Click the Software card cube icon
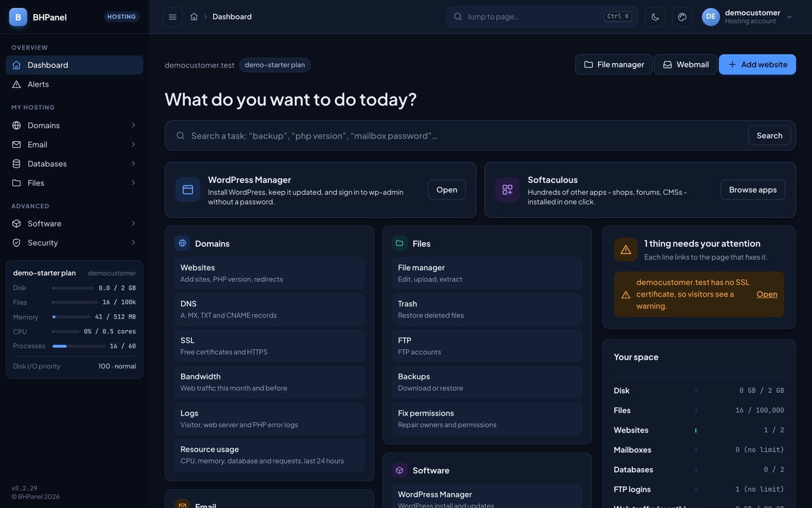812x508 pixels. pyautogui.click(x=400, y=470)
